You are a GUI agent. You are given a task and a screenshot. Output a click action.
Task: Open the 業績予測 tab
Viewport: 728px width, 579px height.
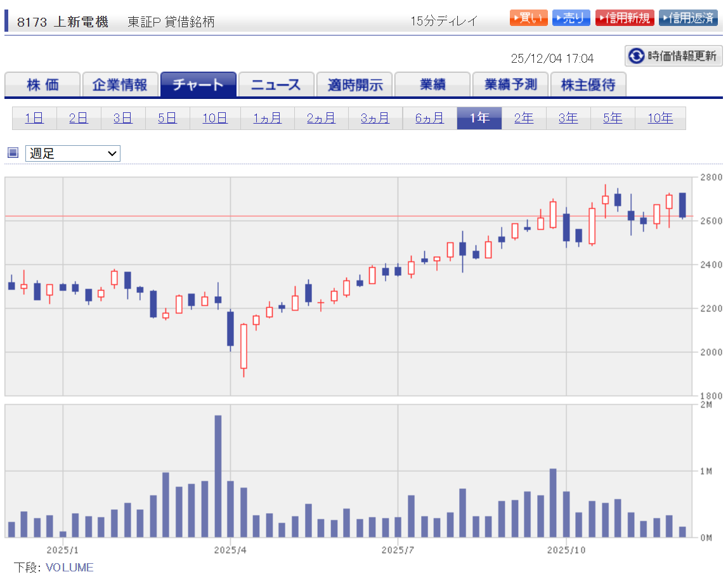tap(510, 85)
